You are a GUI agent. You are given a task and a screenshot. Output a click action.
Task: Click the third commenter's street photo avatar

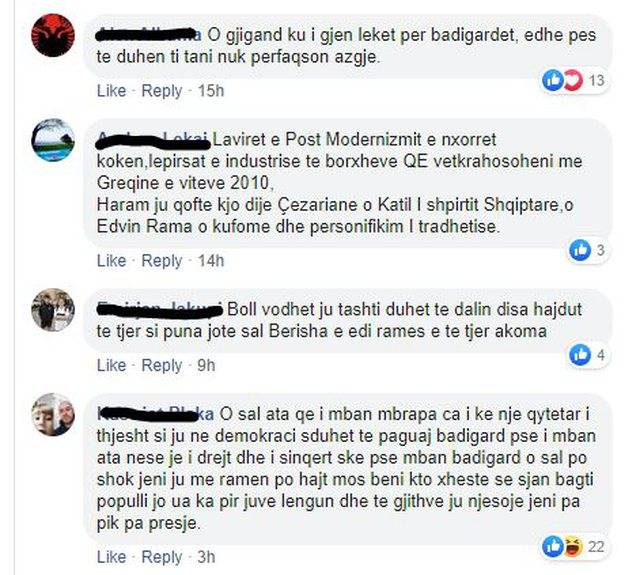[53, 310]
